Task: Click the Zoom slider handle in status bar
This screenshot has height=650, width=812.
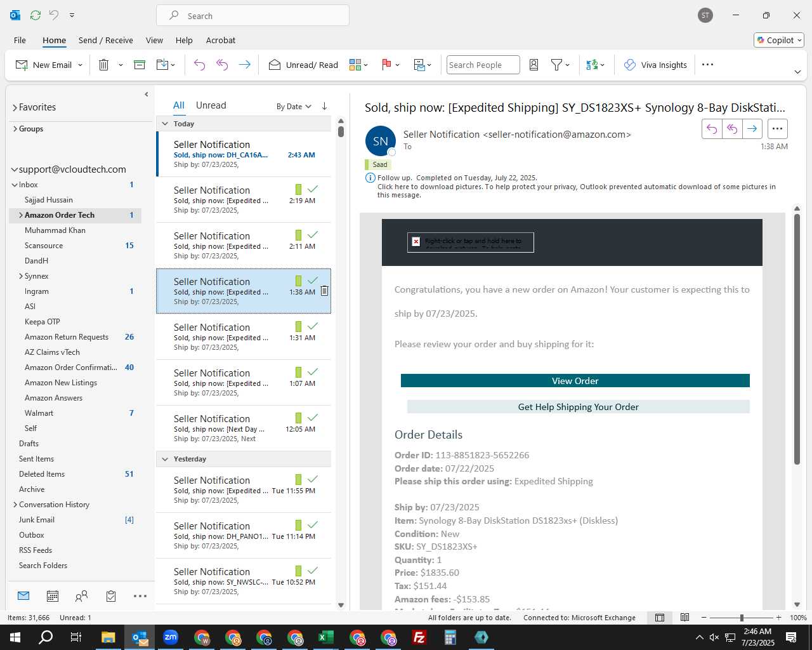Action: click(742, 618)
